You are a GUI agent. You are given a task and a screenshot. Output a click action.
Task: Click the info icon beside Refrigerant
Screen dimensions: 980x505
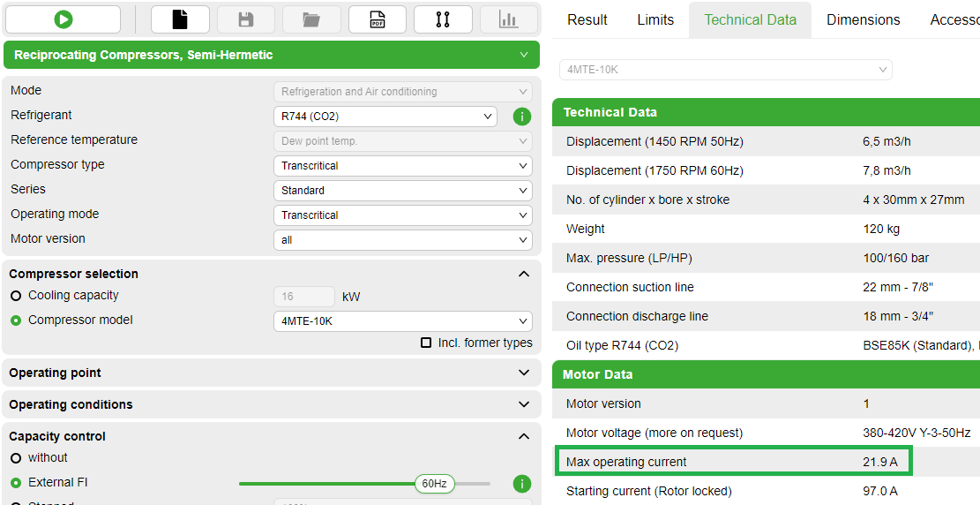click(x=522, y=117)
